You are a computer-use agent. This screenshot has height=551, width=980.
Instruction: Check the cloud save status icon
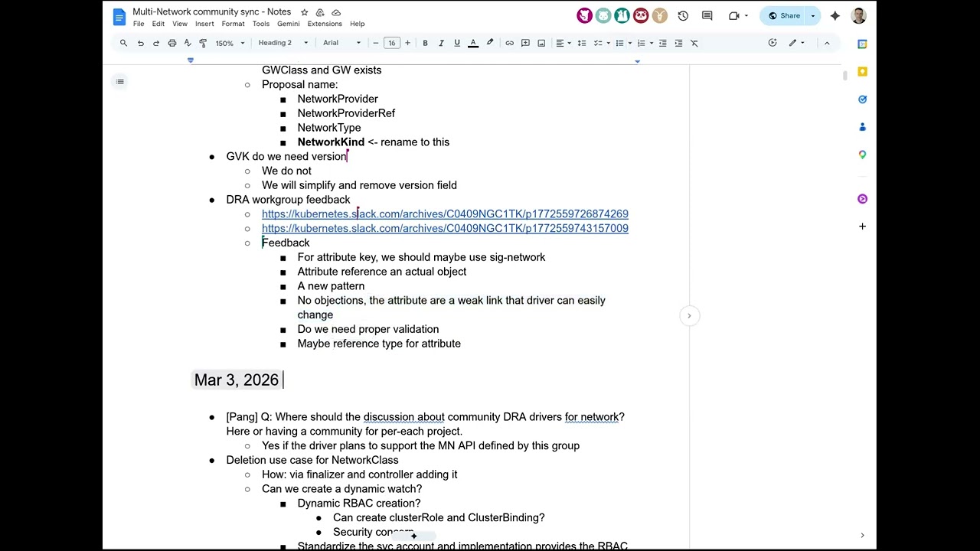tap(336, 12)
